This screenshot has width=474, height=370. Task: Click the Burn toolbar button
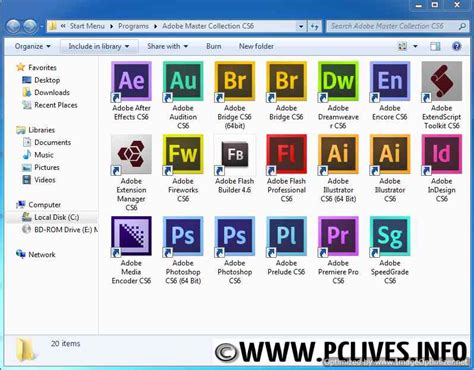tap(214, 46)
